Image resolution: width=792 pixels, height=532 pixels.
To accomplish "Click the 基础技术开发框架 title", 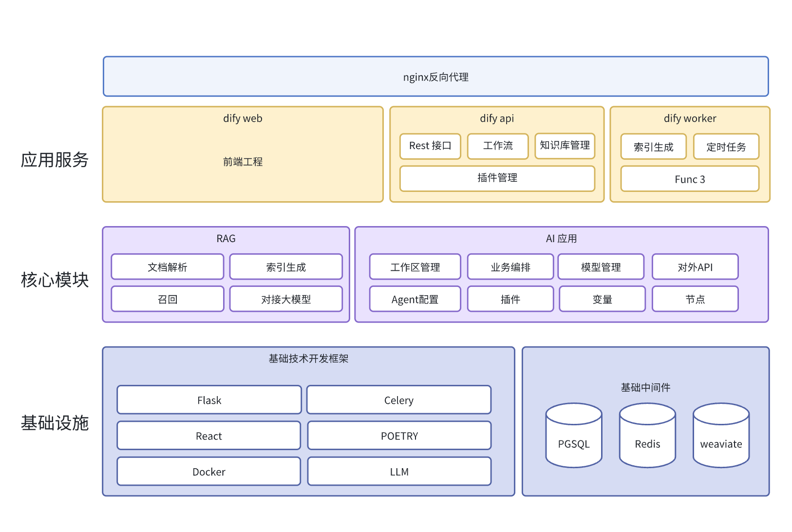I will point(308,359).
